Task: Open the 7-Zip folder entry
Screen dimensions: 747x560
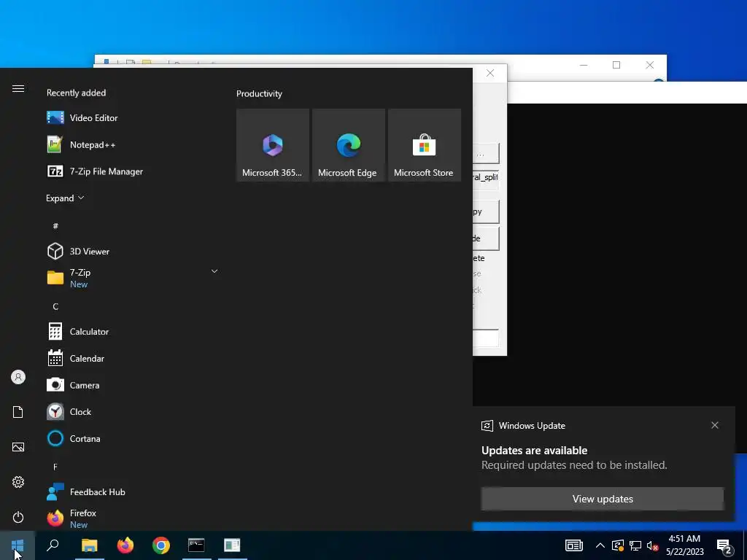Action: 133,278
